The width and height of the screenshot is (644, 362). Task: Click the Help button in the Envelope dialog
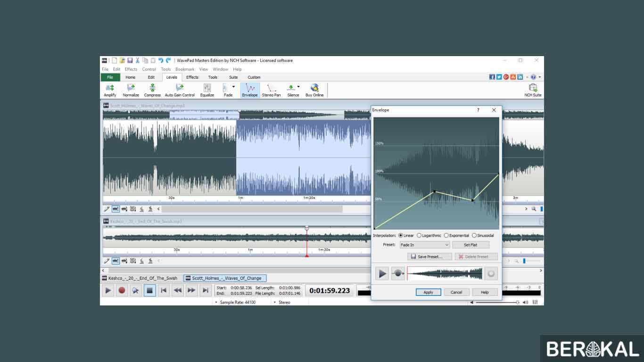[485, 292]
